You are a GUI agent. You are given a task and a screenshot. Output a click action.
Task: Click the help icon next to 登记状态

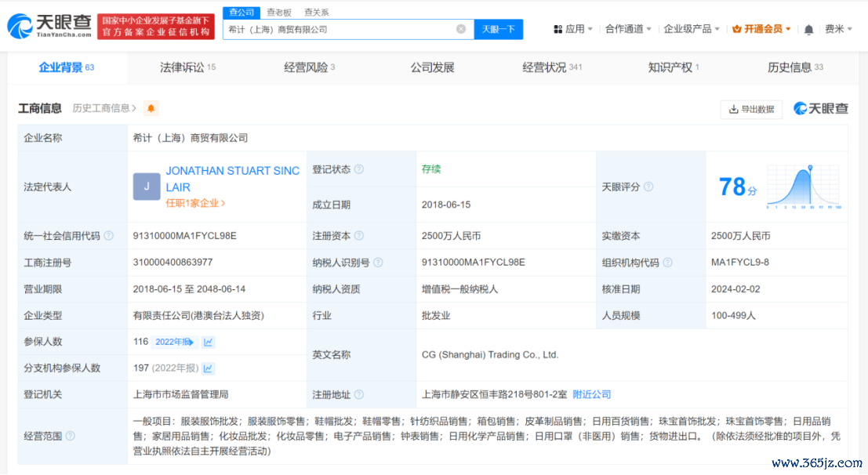coord(358,169)
